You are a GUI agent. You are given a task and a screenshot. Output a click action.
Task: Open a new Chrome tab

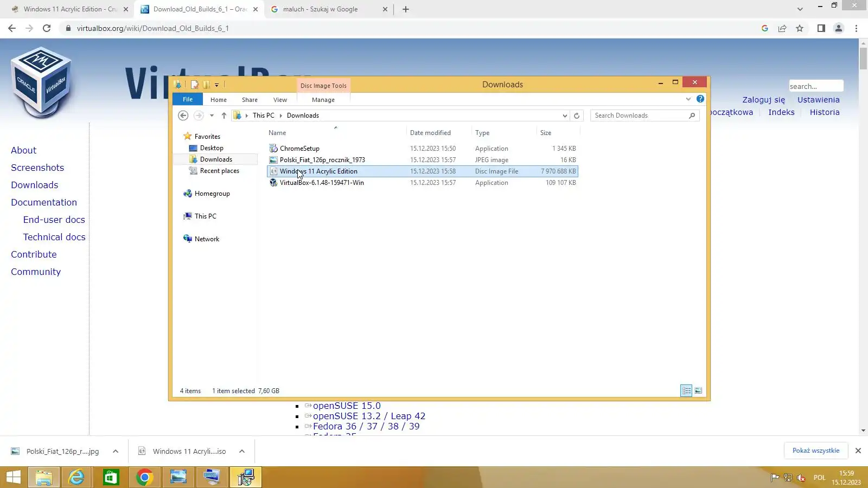point(405,9)
